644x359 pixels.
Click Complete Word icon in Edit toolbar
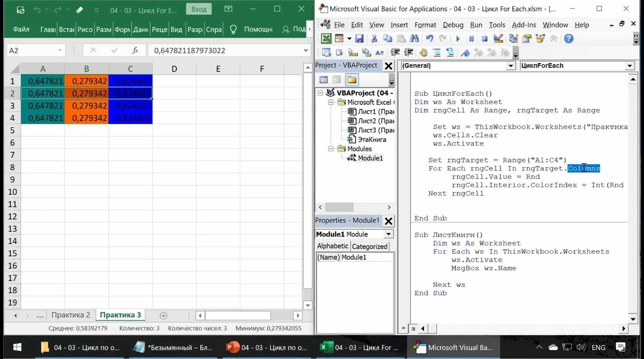click(x=380, y=53)
